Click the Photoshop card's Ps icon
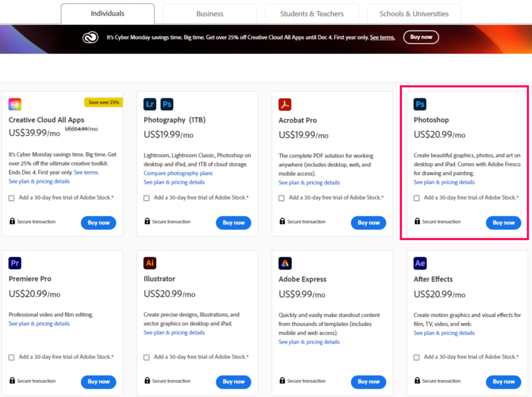 pyautogui.click(x=420, y=104)
